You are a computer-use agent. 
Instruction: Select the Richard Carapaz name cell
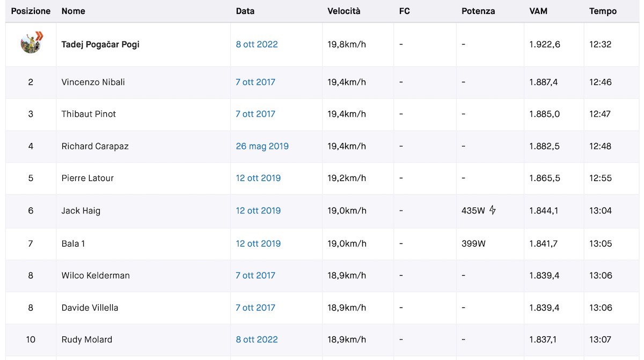pos(143,146)
